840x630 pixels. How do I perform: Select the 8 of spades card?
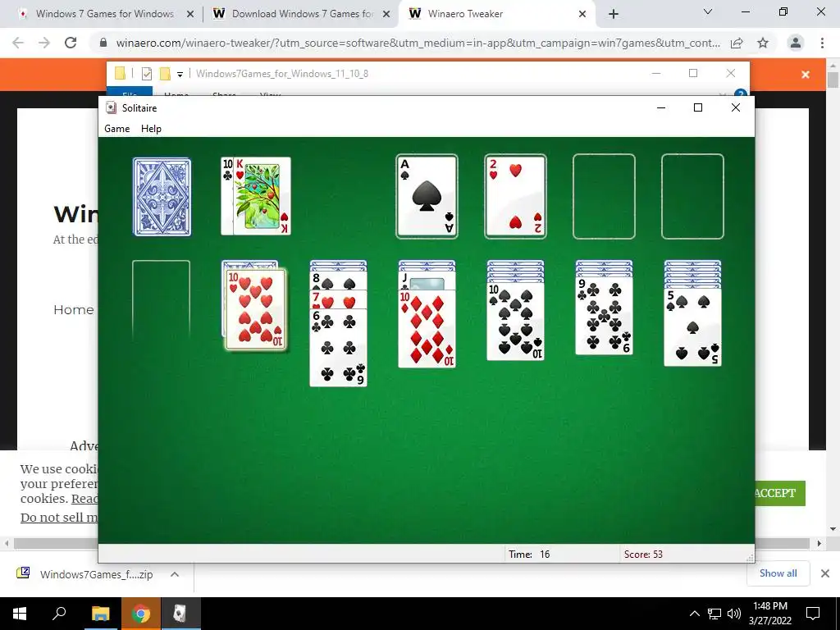pos(338,281)
